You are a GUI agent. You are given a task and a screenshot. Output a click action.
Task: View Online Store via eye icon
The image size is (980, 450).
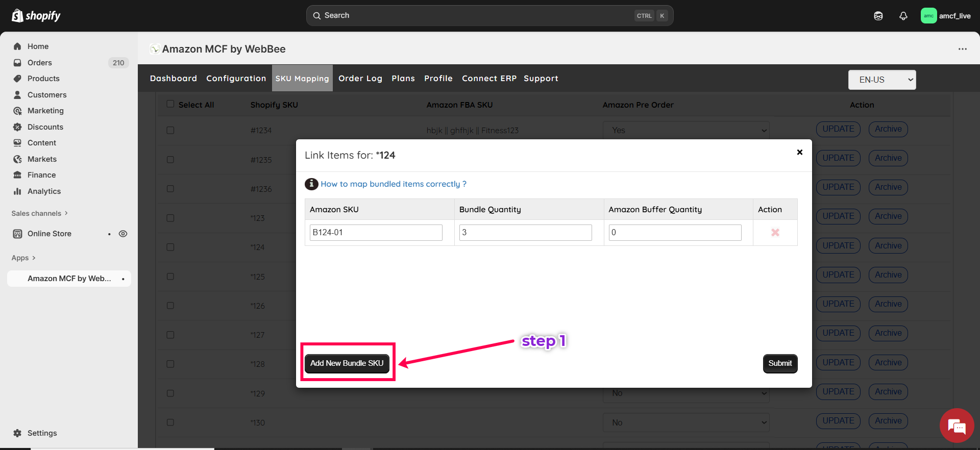point(123,234)
